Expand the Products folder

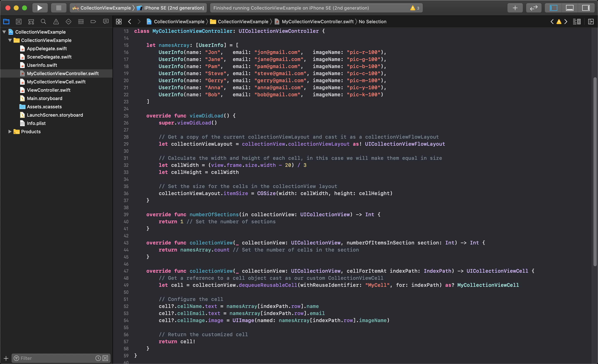10,131
